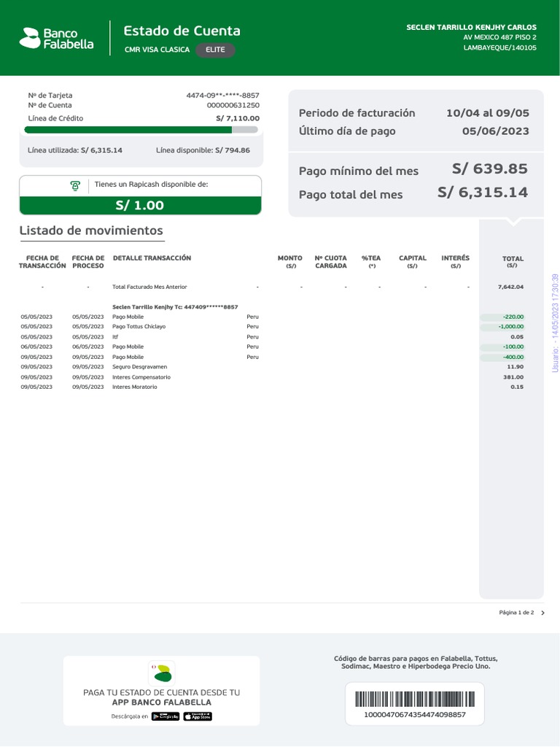Click the Nº CUOTA CARGADA column header
Image resolution: width=560 pixels, height=747 pixels.
[330, 262]
